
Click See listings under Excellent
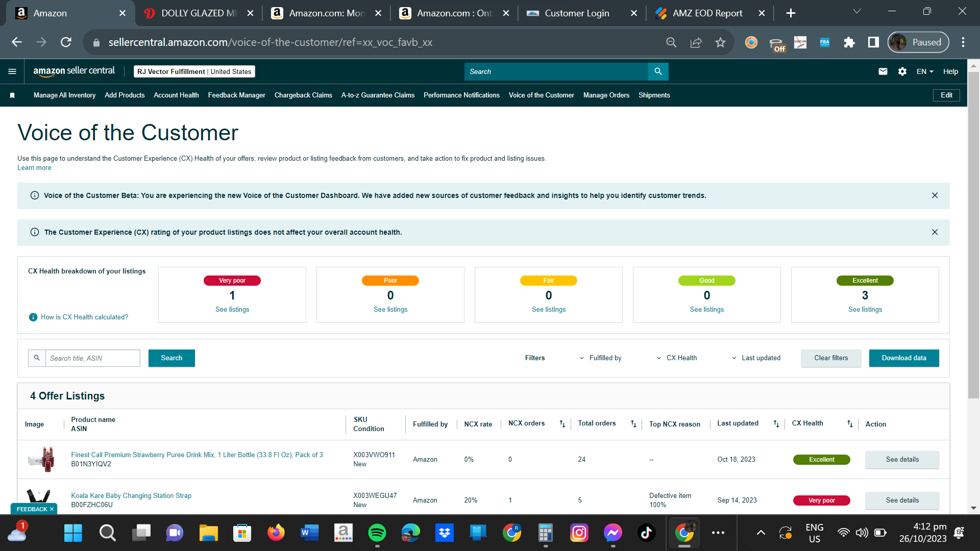tap(865, 310)
